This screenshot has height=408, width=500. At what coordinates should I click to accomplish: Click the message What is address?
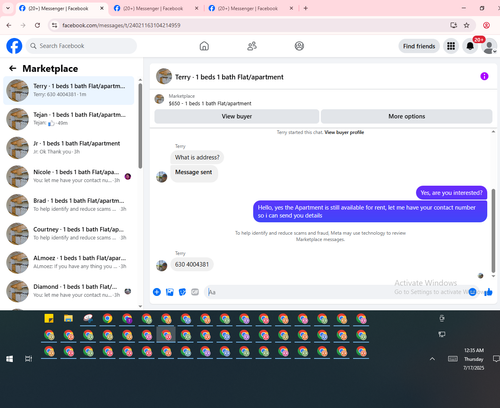[197, 157]
